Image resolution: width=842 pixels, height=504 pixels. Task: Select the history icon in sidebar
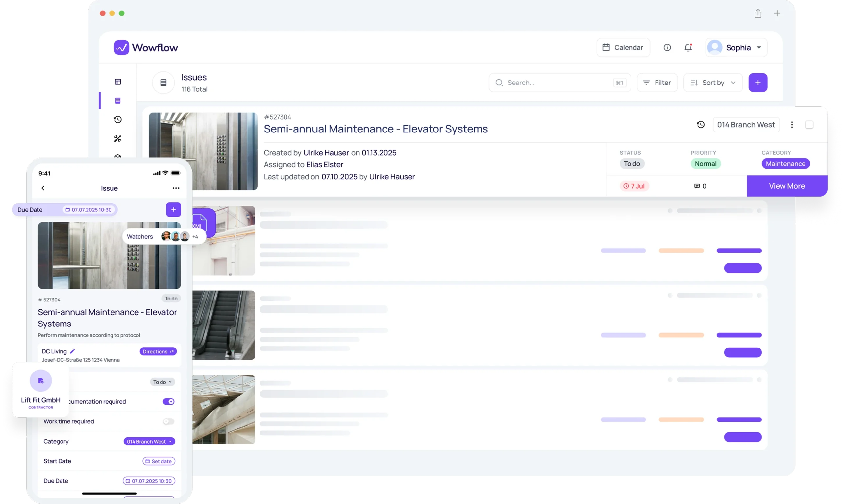tap(118, 120)
